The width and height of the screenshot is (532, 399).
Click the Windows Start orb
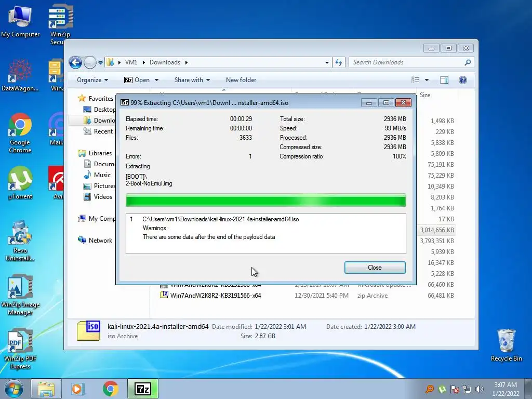14,389
